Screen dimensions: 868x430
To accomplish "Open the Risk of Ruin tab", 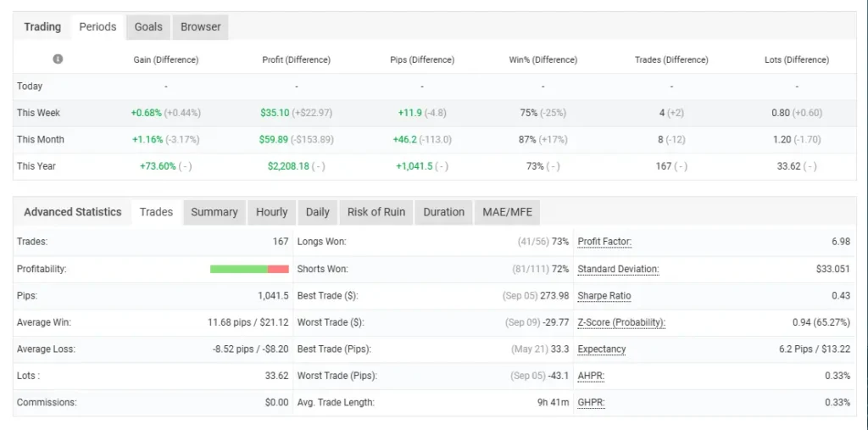I will (376, 212).
